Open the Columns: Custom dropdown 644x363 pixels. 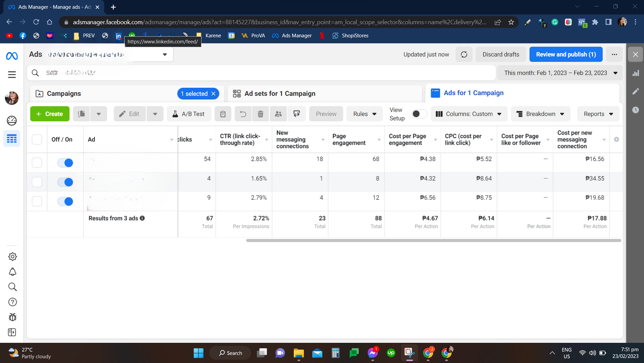(x=469, y=114)
